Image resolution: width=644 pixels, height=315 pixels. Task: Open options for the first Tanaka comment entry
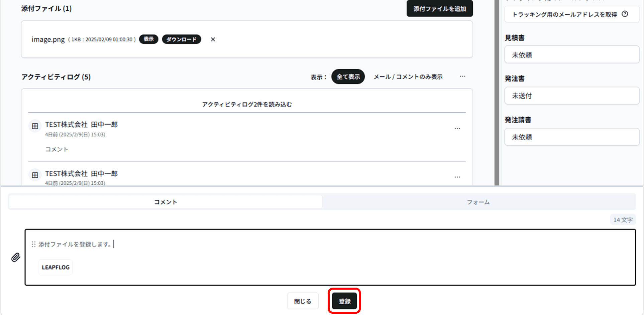[x=457, y=129]
